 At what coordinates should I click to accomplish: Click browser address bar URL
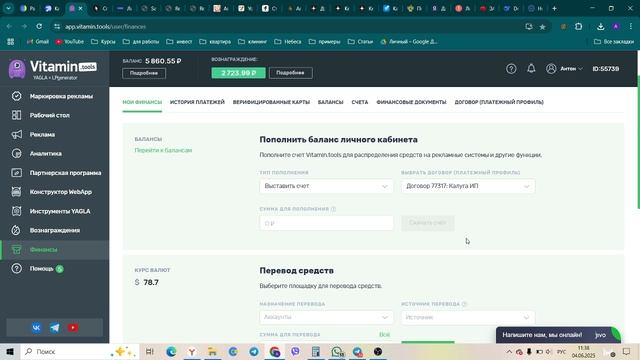(105, 27)
